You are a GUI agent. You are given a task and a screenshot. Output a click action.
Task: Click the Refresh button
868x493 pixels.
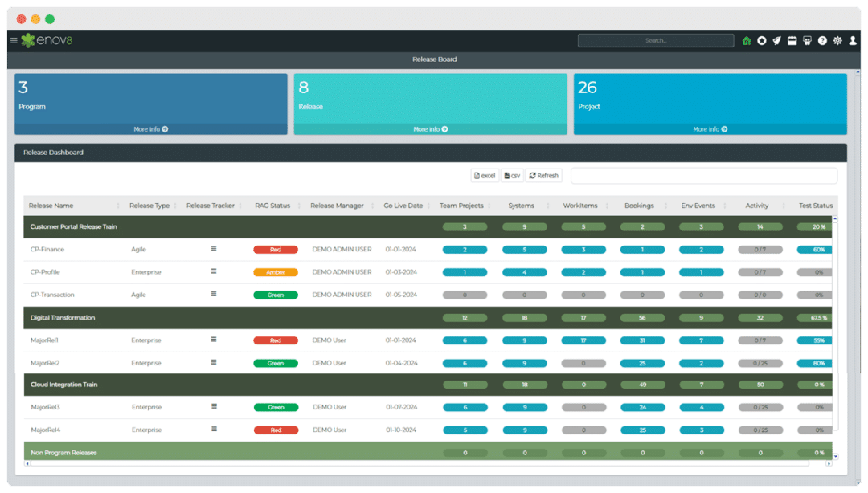(543, 175)
